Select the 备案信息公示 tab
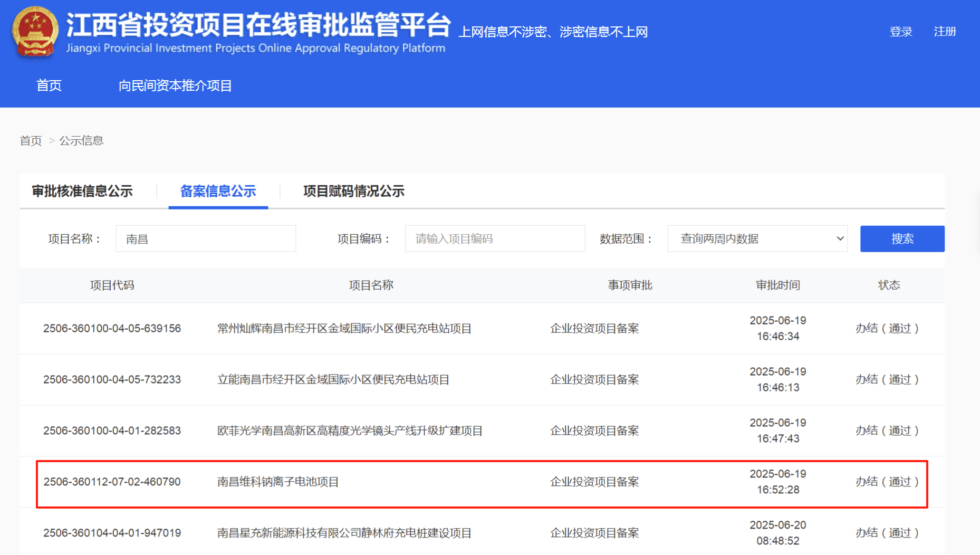 (x=218, y=191)
